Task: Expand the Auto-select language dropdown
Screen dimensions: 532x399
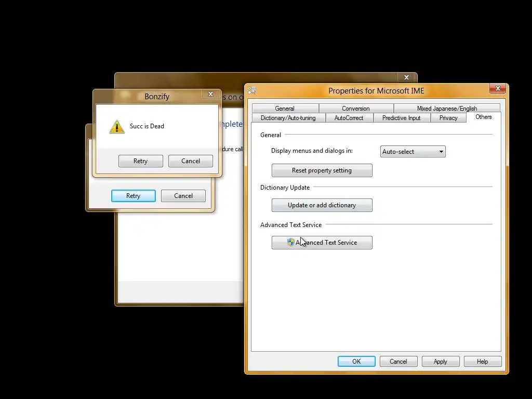Action: [x=413, y=151]
